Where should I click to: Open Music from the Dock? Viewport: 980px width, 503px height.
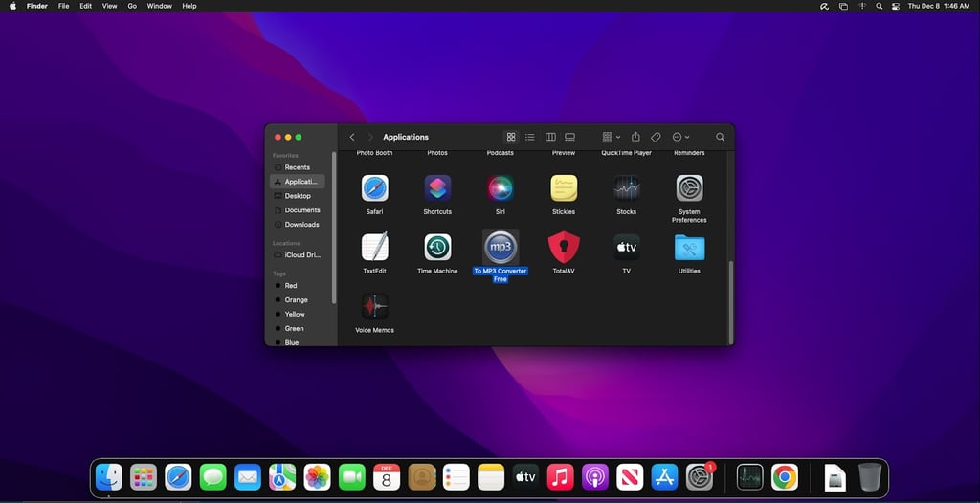pos(560,478)
